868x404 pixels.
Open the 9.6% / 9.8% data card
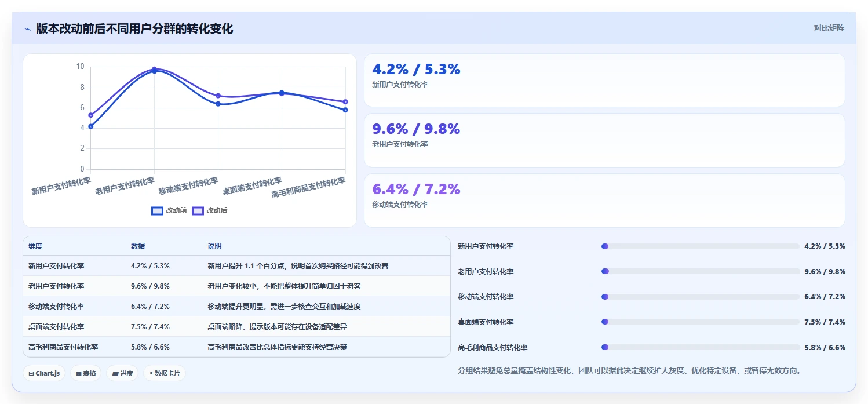(604, 140)
